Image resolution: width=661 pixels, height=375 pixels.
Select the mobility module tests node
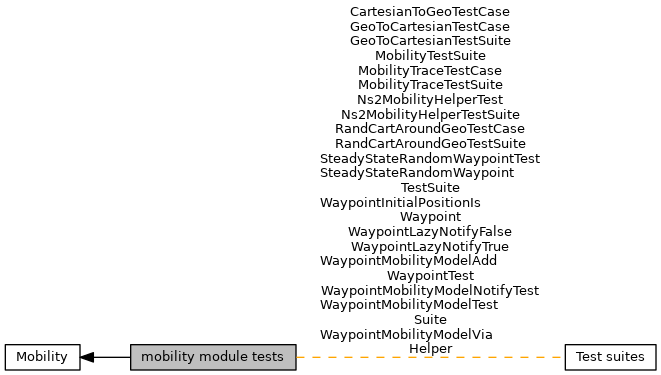[x=213, y=357]
